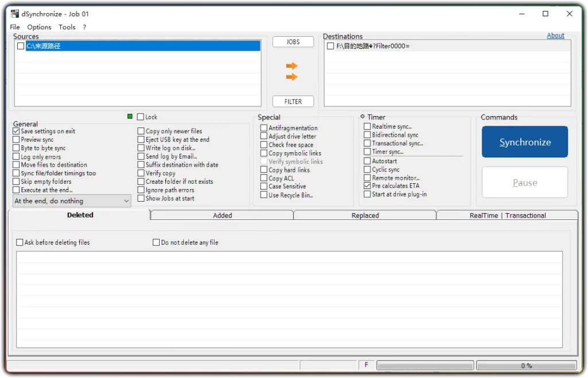Uncheck Pre calculates ETA

coord(366,186)
